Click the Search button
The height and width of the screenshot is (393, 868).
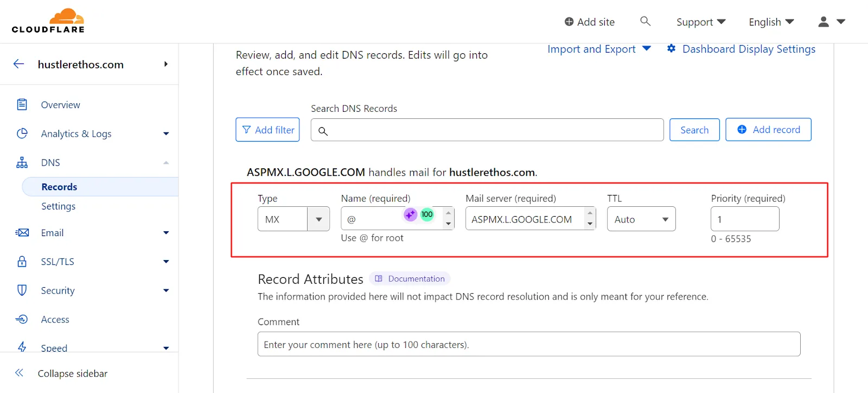pos(694,130)
